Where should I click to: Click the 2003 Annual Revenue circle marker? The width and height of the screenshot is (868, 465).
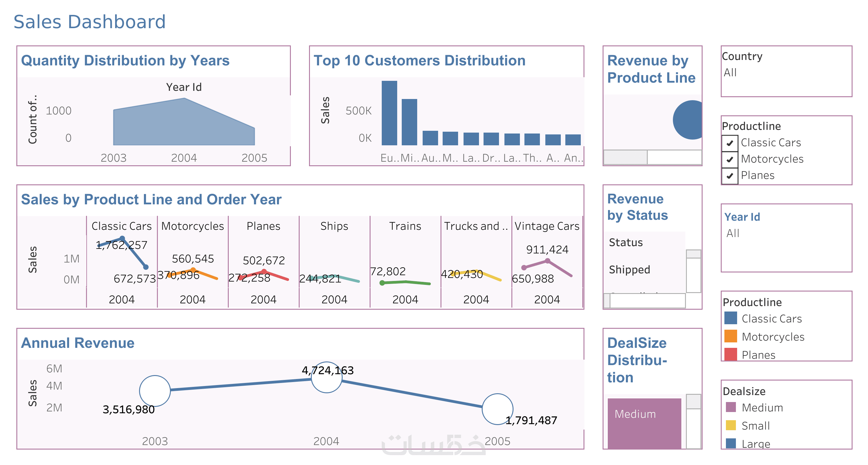pos(155,391)
